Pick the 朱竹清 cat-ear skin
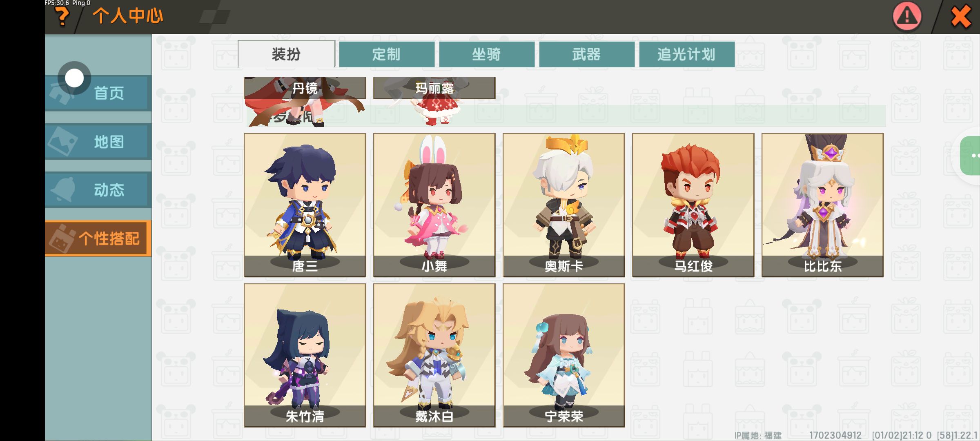Screen dimensions: 980x441 305,355
